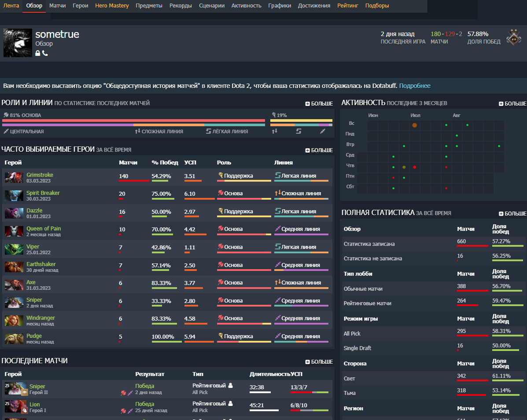
Task: Click the large orange activity dot on Sunday
Action: (414, 125)
